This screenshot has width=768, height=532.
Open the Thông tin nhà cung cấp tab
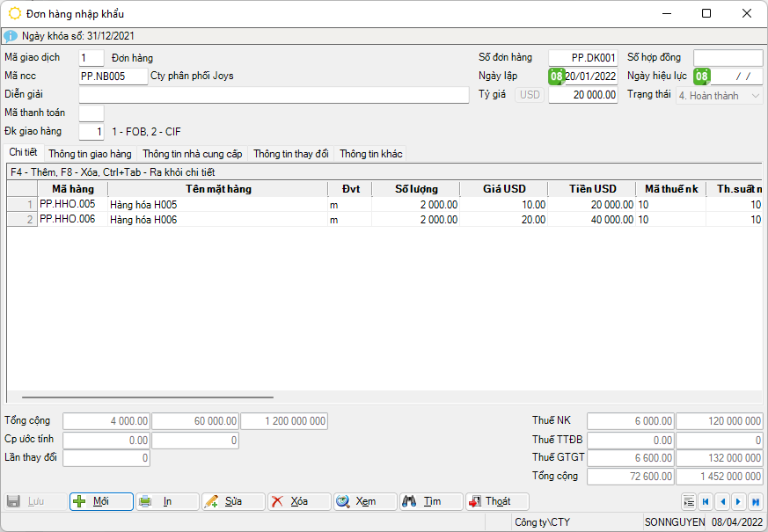pyautogui.click(x=192, y=154)
